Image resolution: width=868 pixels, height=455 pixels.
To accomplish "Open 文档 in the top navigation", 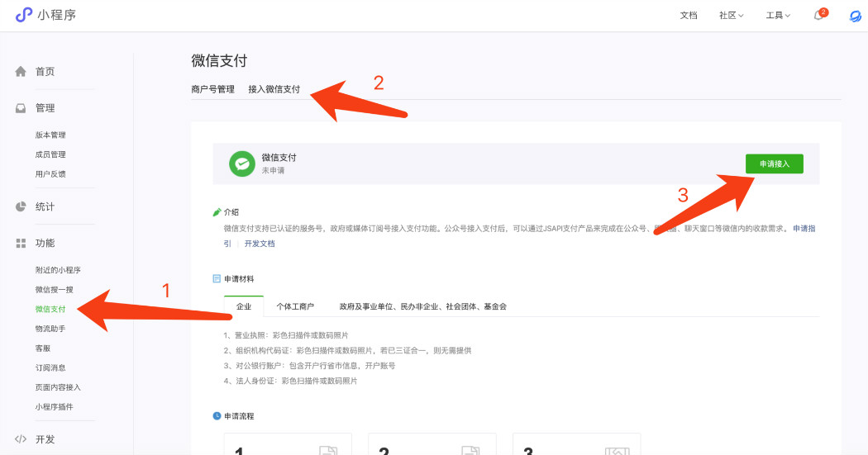I will tap(689, 16).
